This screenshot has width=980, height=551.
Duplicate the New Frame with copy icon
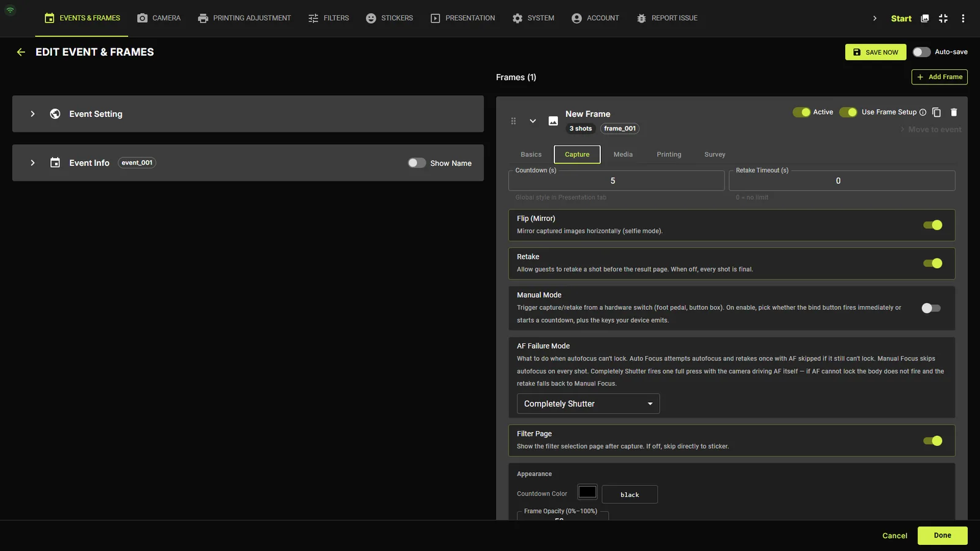pos(937,112)
